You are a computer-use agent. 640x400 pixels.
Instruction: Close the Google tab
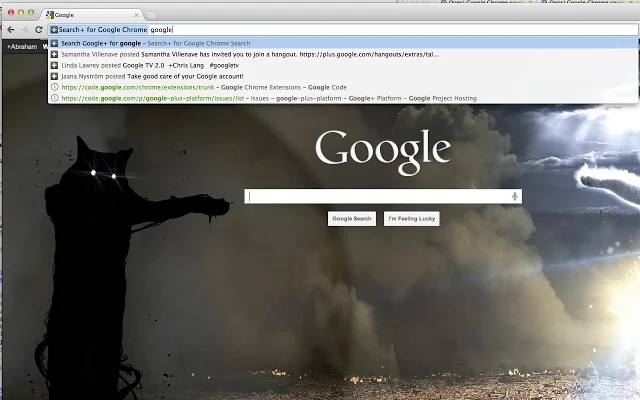pyautogui.click(x=136, y=15)
